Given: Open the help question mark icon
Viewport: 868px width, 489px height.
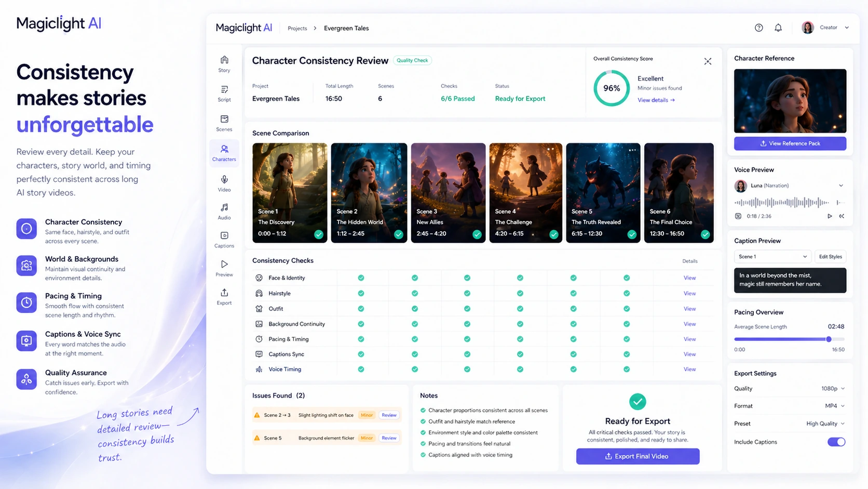Looking at the screenshot, I should (758, 28).
